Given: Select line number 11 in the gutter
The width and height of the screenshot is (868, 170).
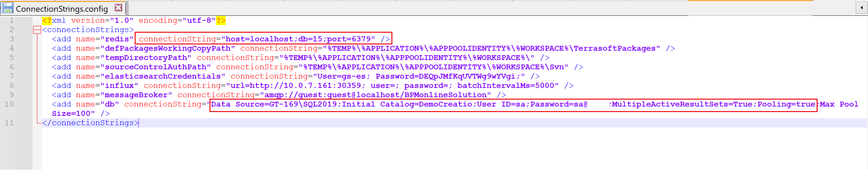Looking at the screenshot, I should [x=9, y=123].
